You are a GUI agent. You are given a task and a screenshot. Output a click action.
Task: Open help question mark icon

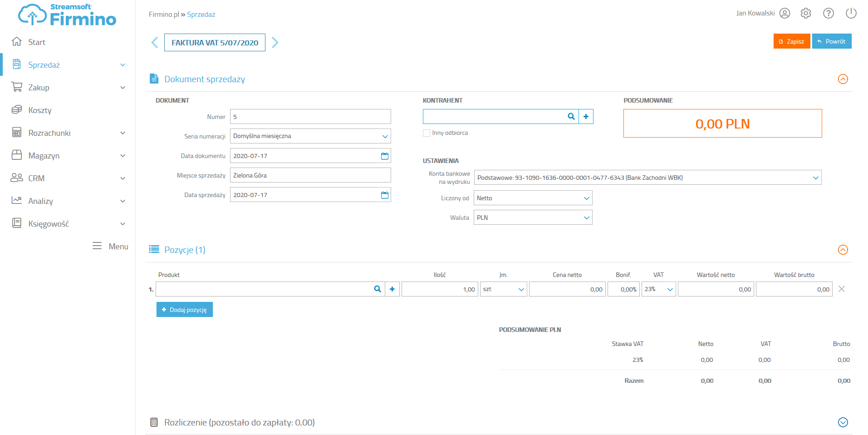coord(829,13)
